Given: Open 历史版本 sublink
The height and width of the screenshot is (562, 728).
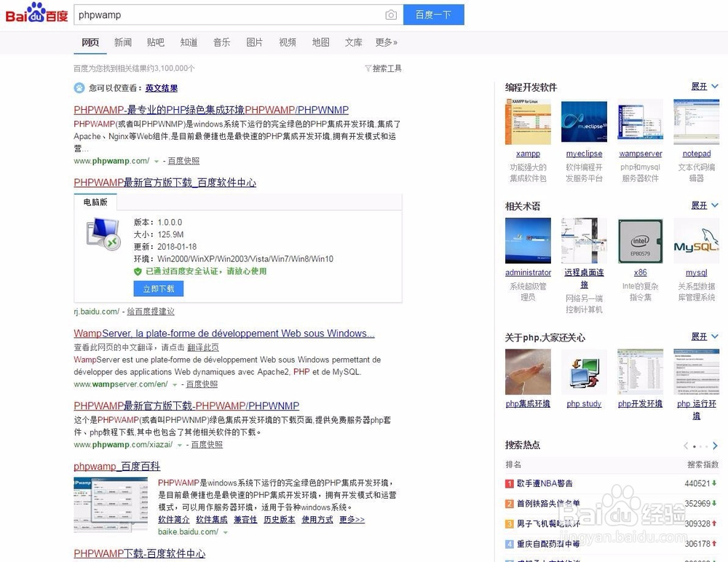Looking at the screenshot, I should tap(279, 520).
